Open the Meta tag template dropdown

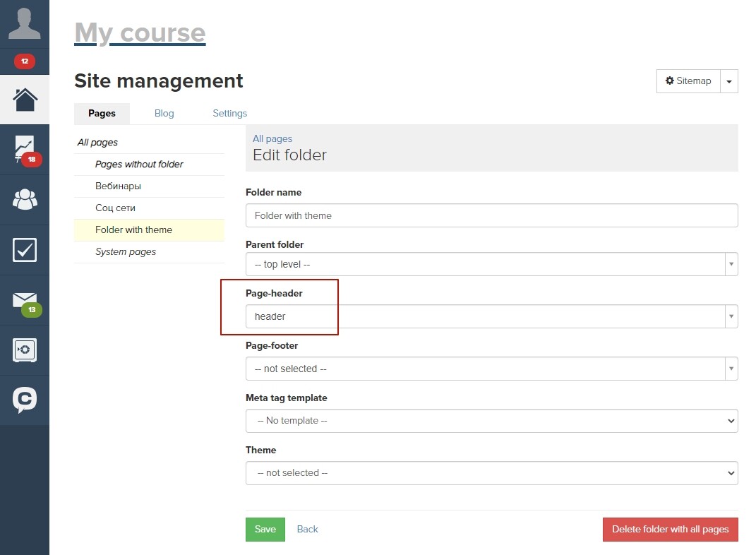pyautogui.click(x=492, y=420)
